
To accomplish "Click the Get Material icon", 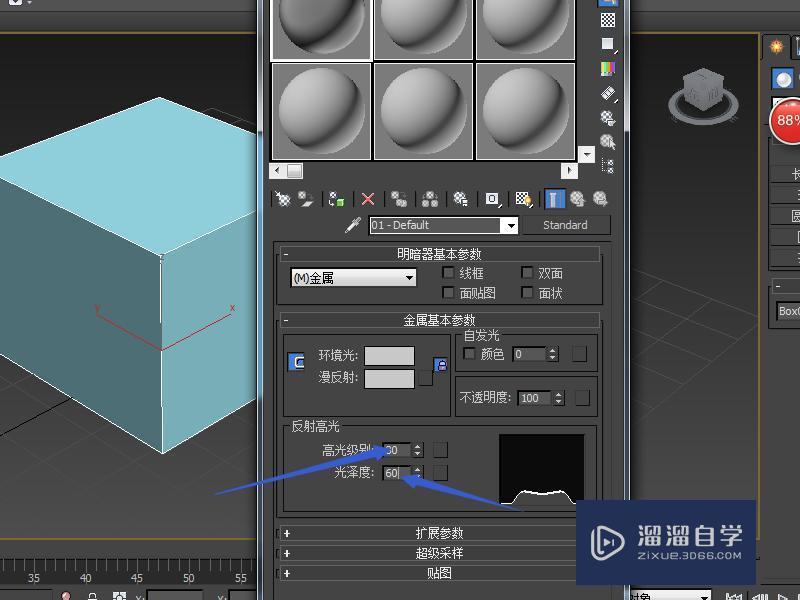I will click(282, 198).
